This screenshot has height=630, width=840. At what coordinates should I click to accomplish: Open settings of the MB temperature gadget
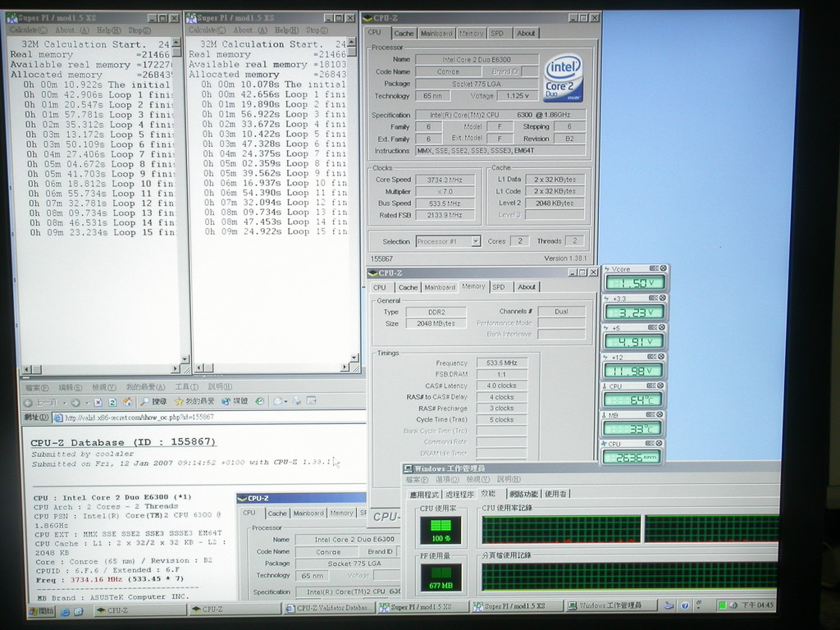pos(651,414)
